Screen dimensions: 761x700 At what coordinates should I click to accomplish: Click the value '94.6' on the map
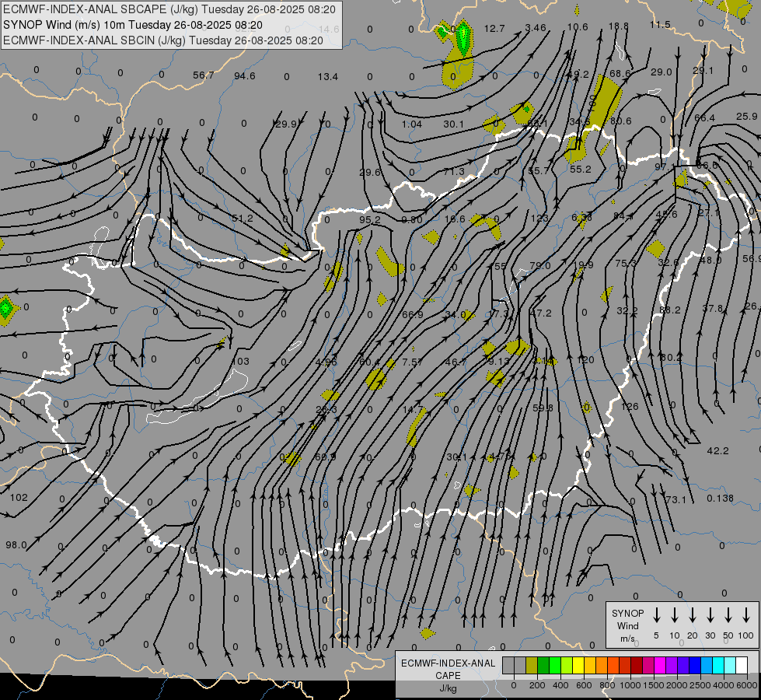pyautogui.click(x=245, y=75)
